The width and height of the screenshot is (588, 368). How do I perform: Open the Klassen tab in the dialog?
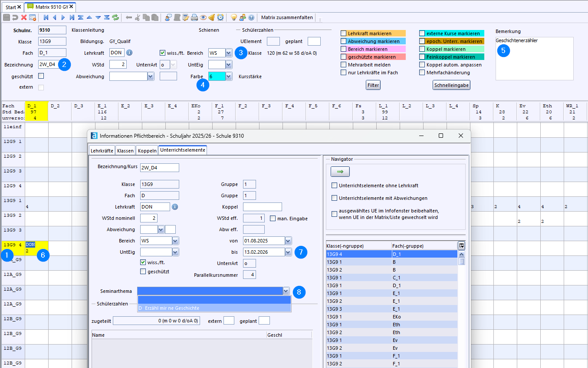click(x=125, y=151)
